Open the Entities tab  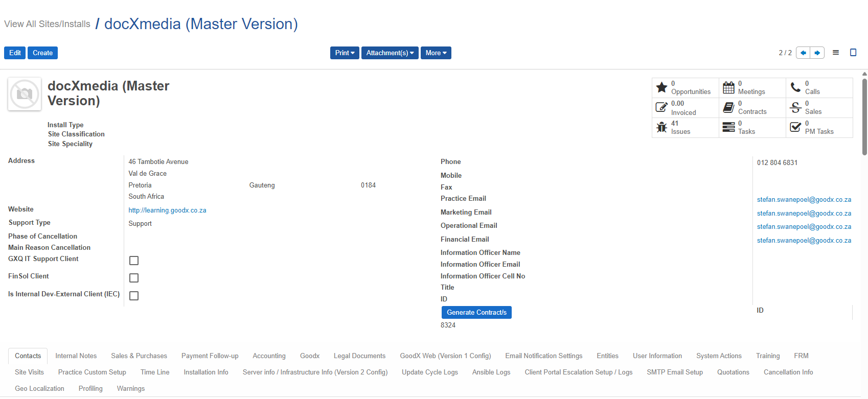[607, 356]
